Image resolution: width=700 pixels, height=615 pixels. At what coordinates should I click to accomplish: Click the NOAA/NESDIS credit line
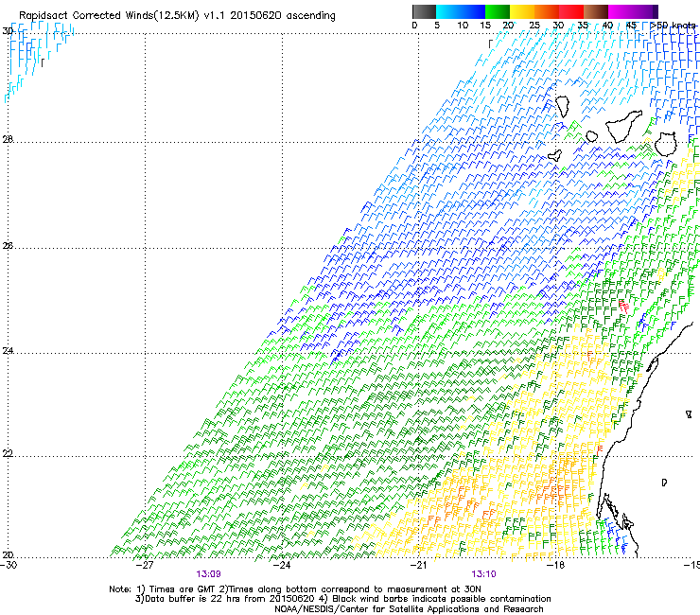[x=409, y=609]
